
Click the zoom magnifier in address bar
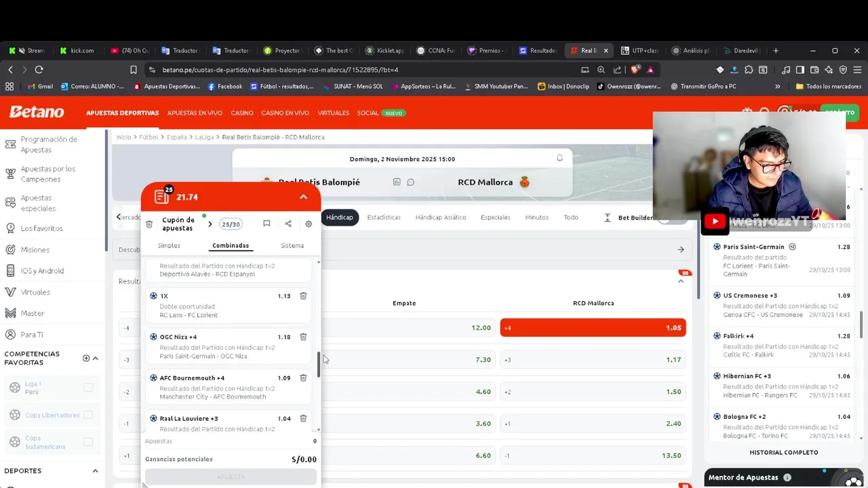coord(601,69)
